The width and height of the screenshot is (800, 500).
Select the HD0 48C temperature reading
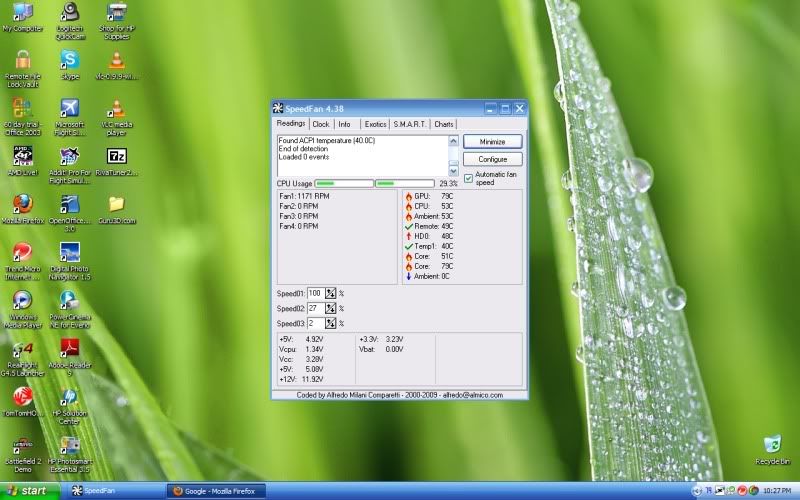pyautogui.click(x=429, y=236)
